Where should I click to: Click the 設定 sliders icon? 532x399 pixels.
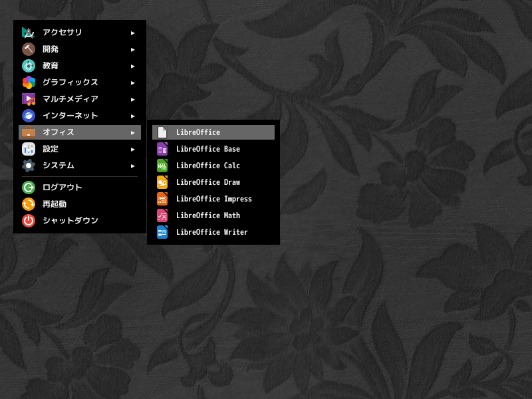coord(29,149)
